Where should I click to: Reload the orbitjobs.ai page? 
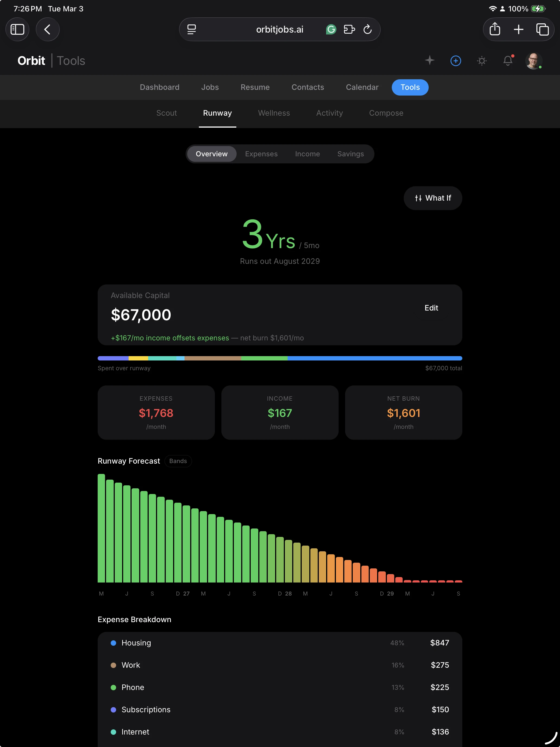pyautogui.click(x=368, y=29)
